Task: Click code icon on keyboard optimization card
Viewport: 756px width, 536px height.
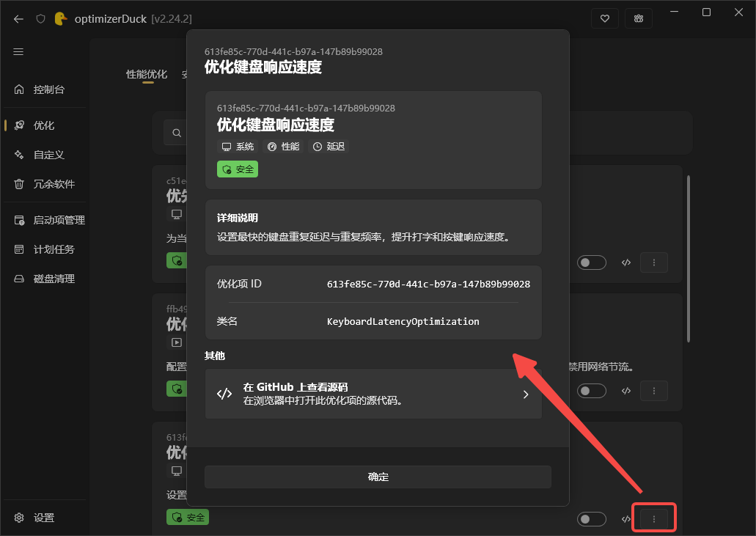Action: (x=625, y=519)
